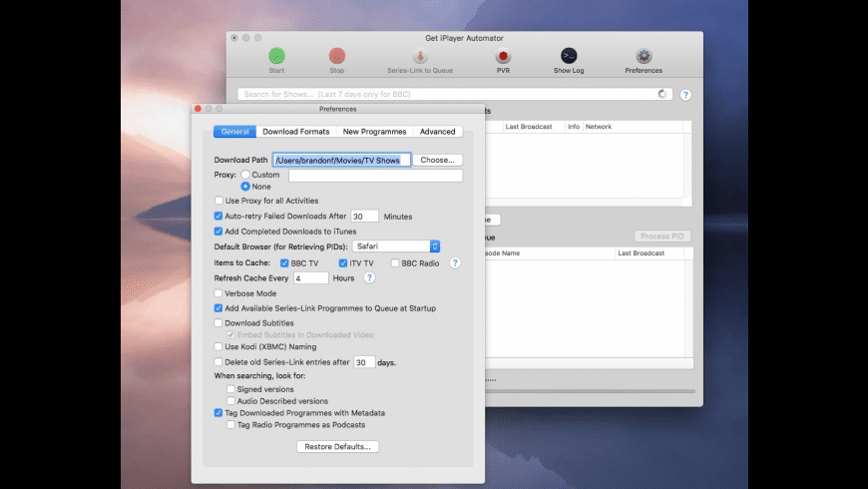The image size is (868, 489).
Task: Click the PVR record icon
Action: 503,56
